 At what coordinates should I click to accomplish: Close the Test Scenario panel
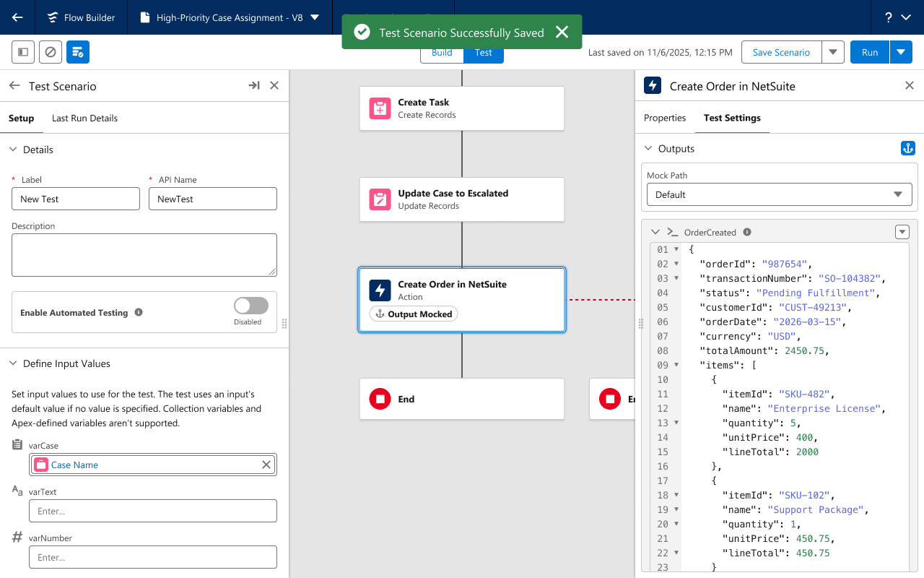coord(274,85)
